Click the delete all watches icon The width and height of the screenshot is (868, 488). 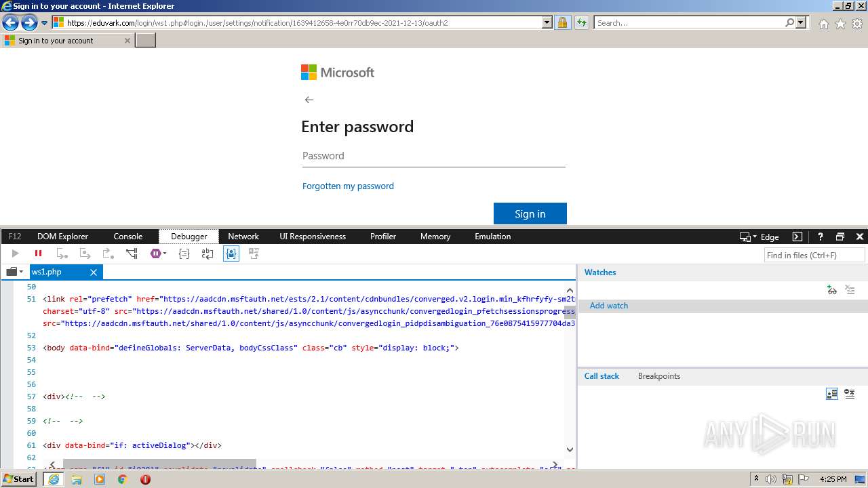[x=850, y=290]
